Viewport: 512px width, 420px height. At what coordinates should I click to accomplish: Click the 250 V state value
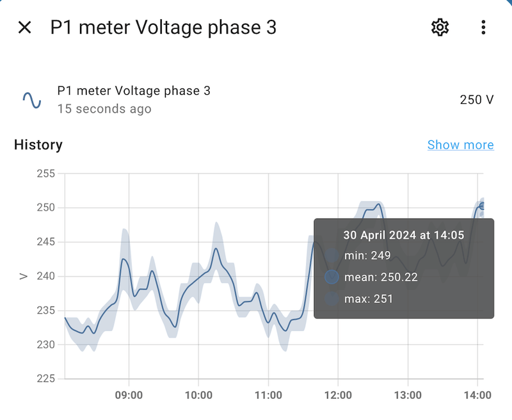(x=477, y=100)
